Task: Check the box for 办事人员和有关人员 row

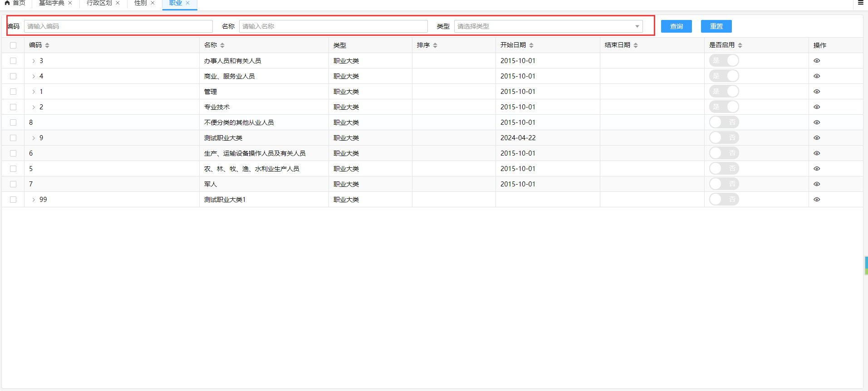Action: 13,61
